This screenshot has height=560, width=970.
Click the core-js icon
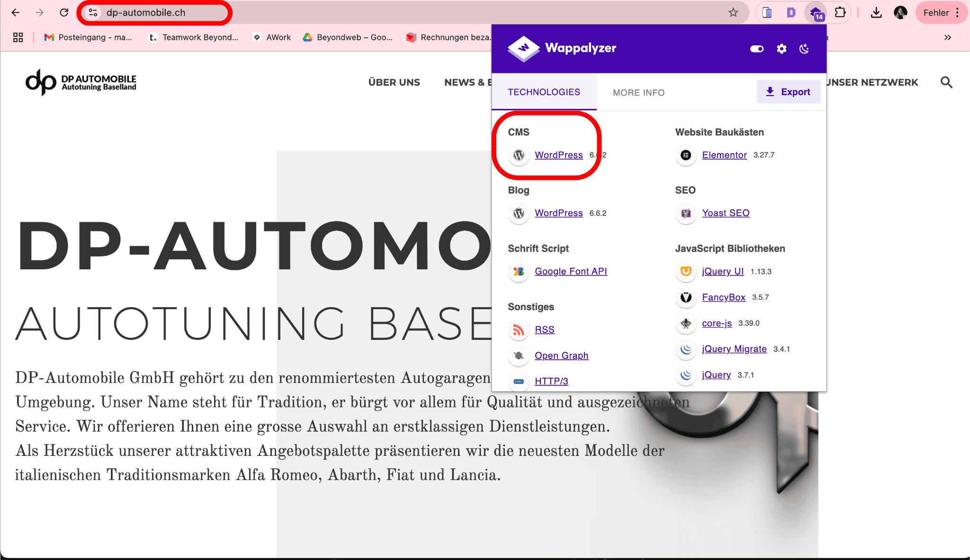[x=686, y=323]
